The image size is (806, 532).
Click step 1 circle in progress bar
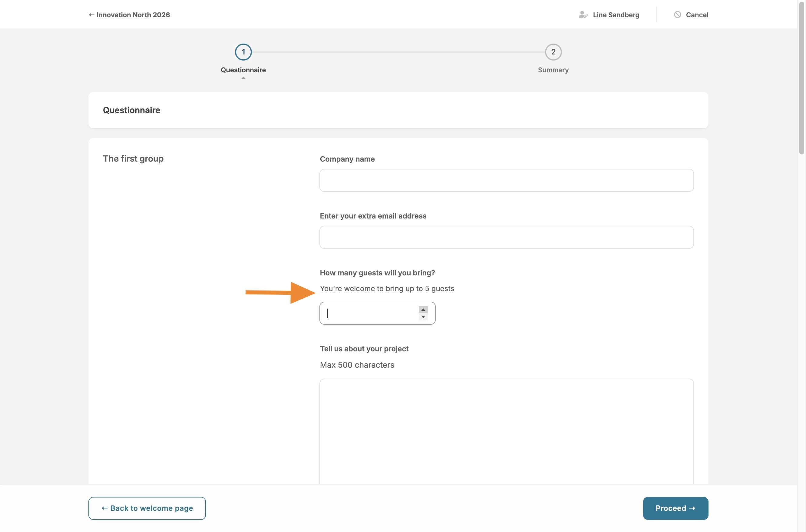pos(243,52)
